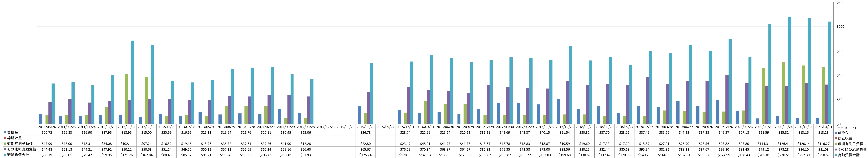
Task: Select the $126.41 short-term debt cell
Action: pyautogui.click(x=784, y=144)
